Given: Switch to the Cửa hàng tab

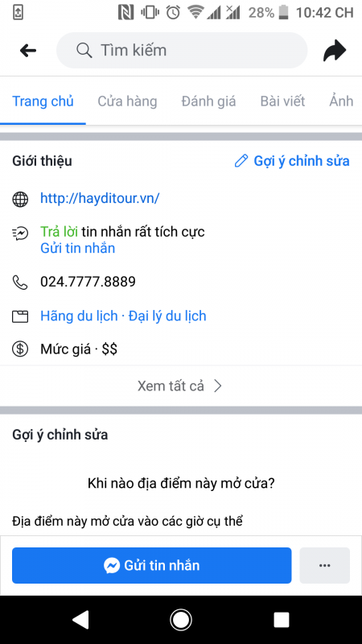Looking at the screenshot, I should tap(127, 101).
